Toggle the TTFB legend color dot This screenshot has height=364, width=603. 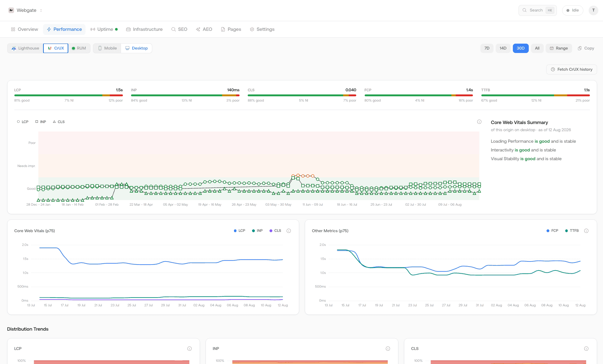567,231
